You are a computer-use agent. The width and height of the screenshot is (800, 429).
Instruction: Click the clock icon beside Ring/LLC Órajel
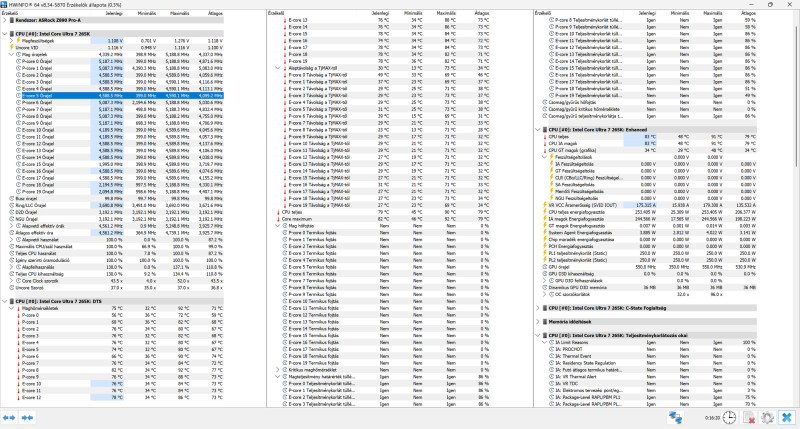(11, 206)
